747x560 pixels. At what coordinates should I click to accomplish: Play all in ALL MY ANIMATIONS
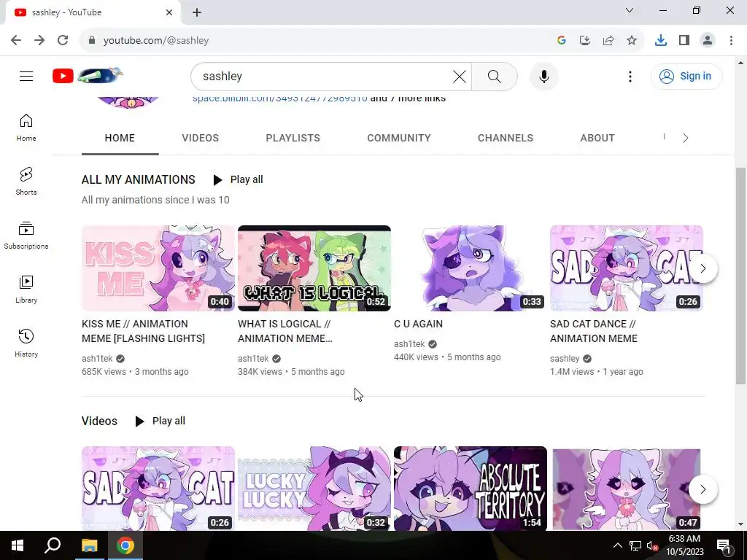point(238,179)
